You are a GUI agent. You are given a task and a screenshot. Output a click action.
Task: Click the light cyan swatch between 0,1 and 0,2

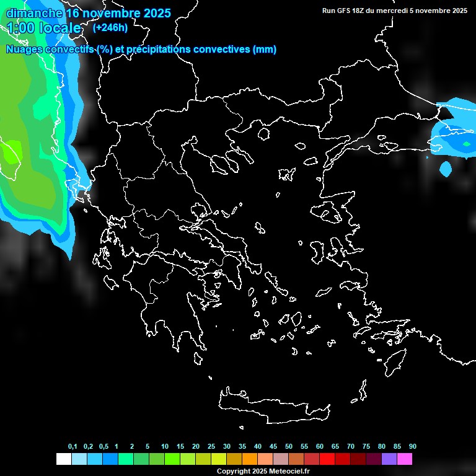[x=79, y=459]
